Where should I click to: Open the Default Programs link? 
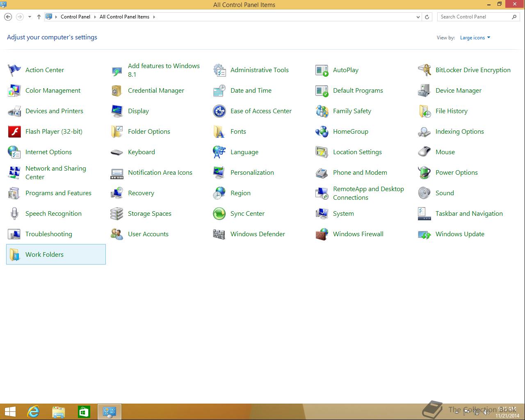(x=358, y=91)
